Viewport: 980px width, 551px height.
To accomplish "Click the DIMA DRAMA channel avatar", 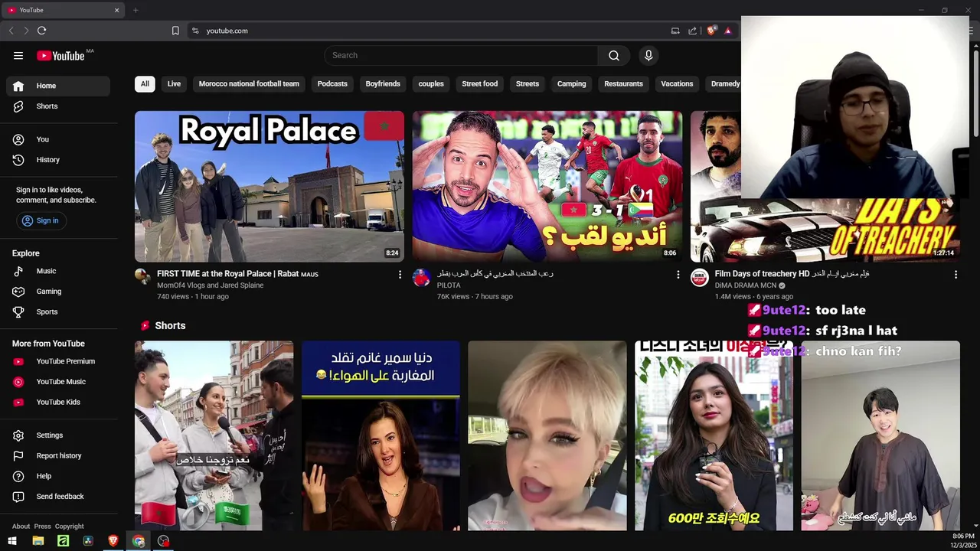I will coord(700,277).
